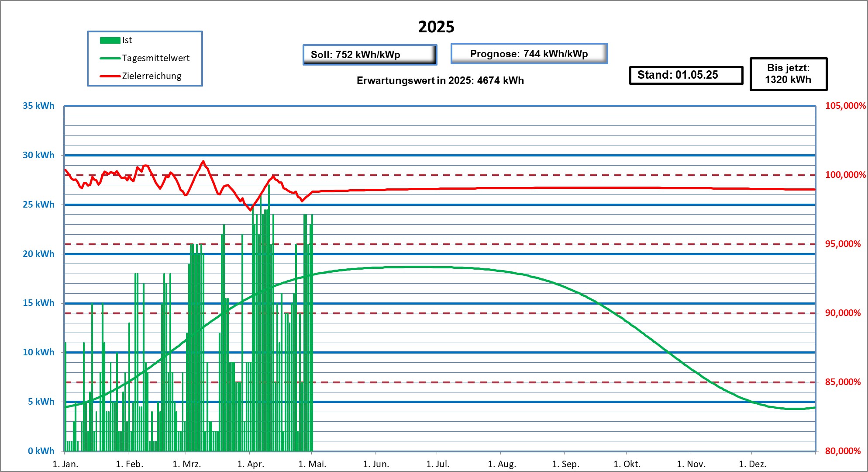Click the 80,000% right axis label

tap(843, 451)
